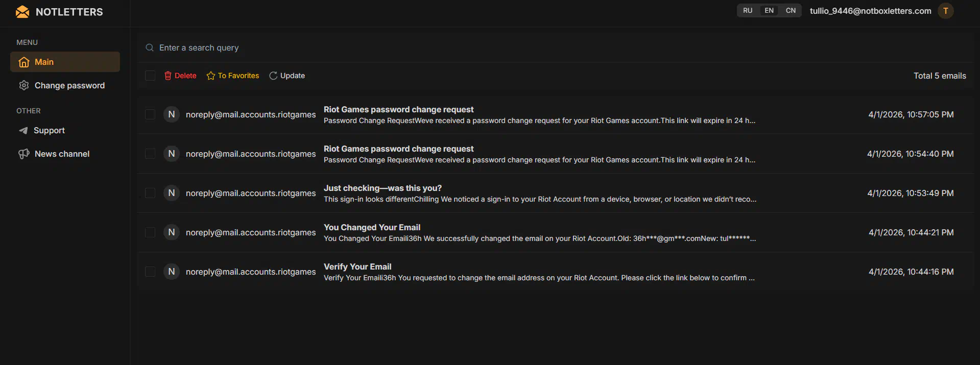
Task: Click the NotLetters envelope logo icon
Action: pos(22,12)
